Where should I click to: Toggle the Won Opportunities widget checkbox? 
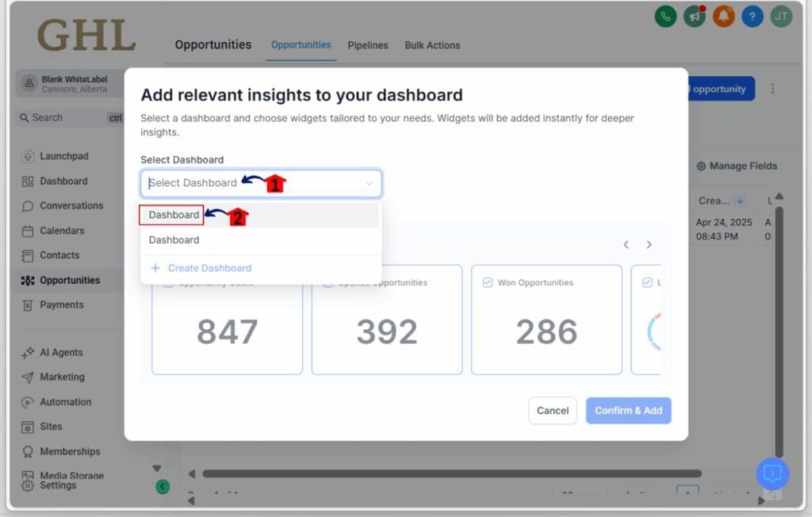tap(487, 282)
